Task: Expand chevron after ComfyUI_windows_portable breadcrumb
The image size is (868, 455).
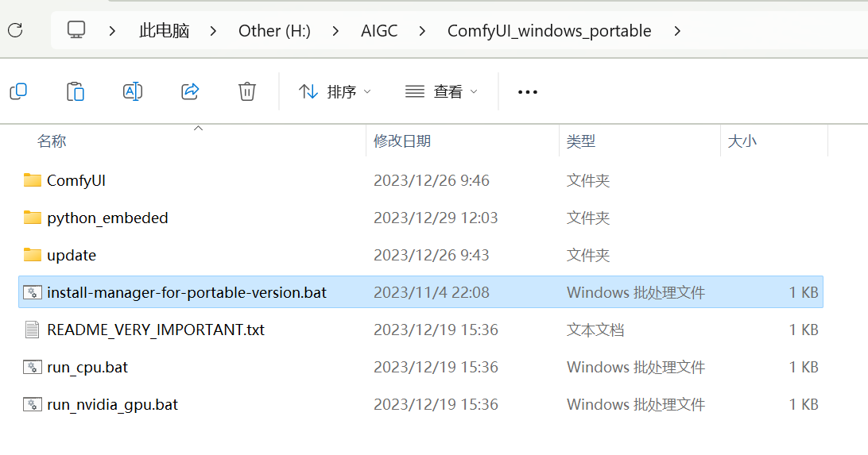Action: click(x=677, y=31)
